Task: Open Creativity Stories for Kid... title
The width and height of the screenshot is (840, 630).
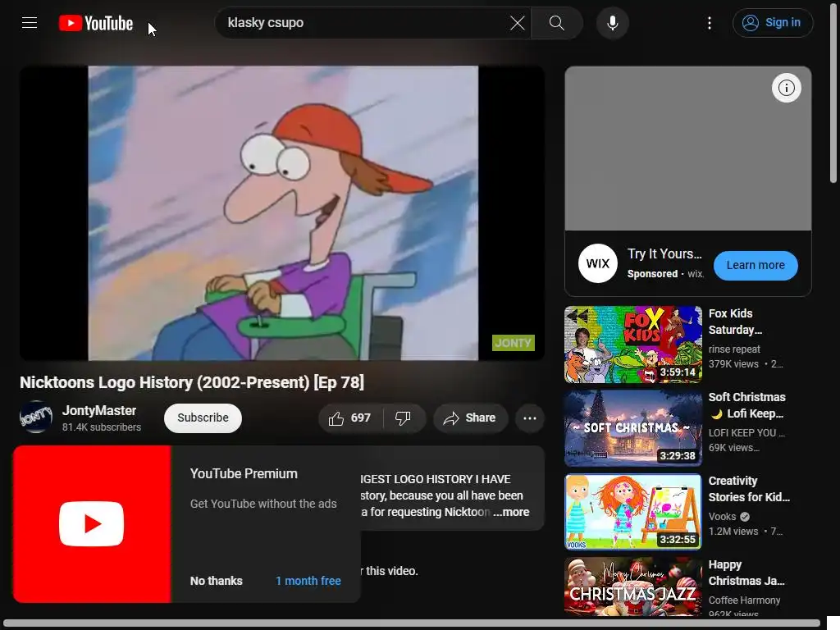Action: click(749, 489)
